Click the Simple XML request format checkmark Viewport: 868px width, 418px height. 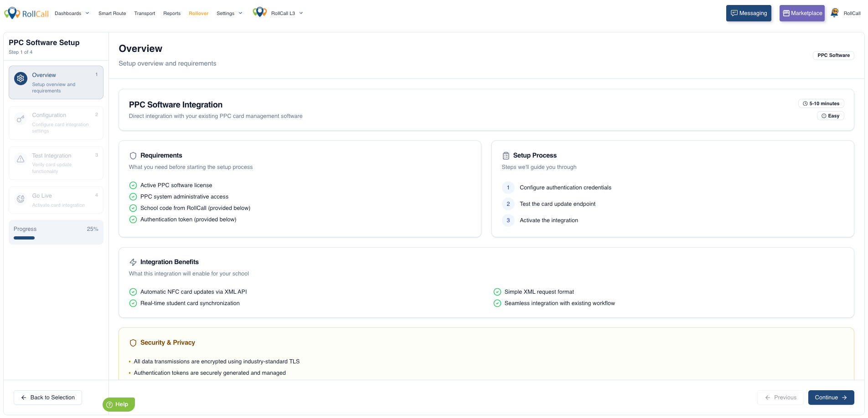click(x=497, y=292)
